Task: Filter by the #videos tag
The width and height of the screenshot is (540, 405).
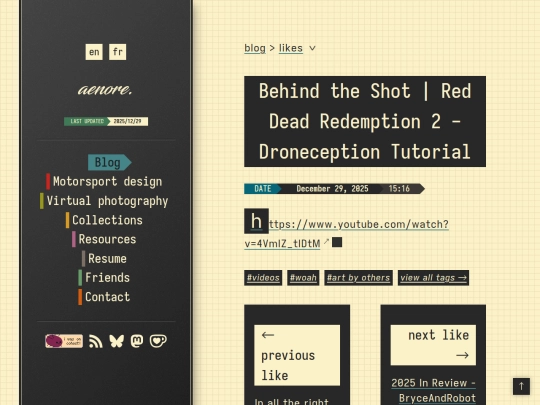Action: point(263,278)
